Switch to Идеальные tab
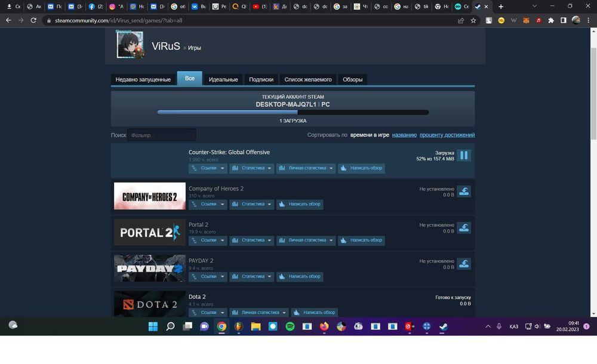This screenshot has width=597, height=364. [223, 79]
